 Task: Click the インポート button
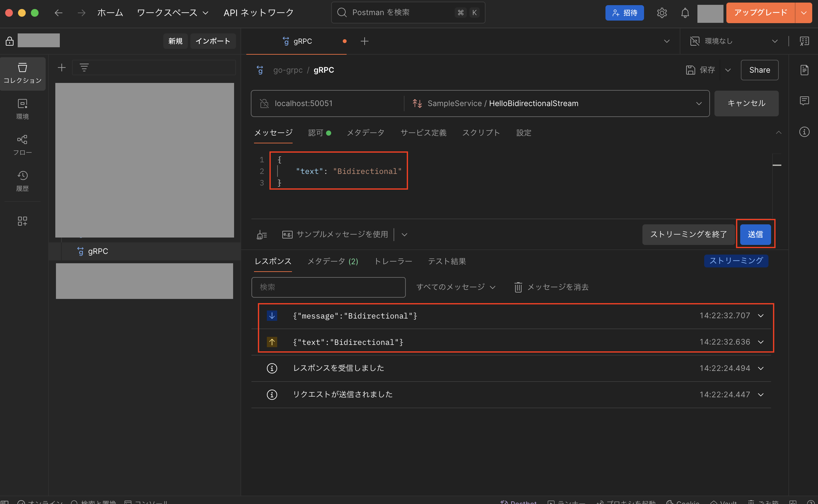coord(213,41)
